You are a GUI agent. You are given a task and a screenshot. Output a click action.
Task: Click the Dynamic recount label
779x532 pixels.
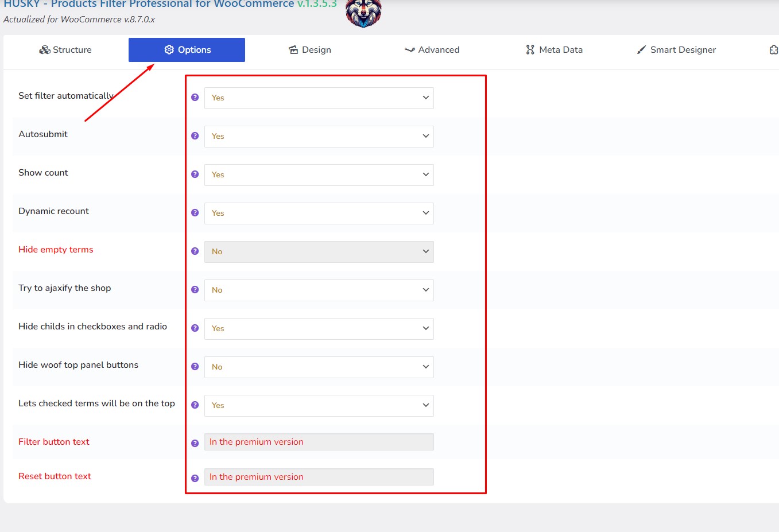point(53,211)
